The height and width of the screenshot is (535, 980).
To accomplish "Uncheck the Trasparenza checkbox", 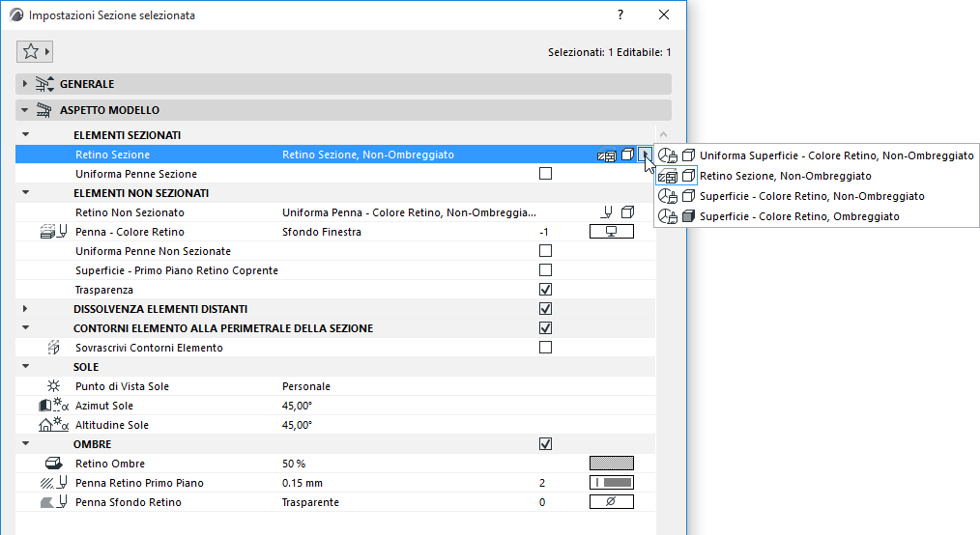I will 546,290.
